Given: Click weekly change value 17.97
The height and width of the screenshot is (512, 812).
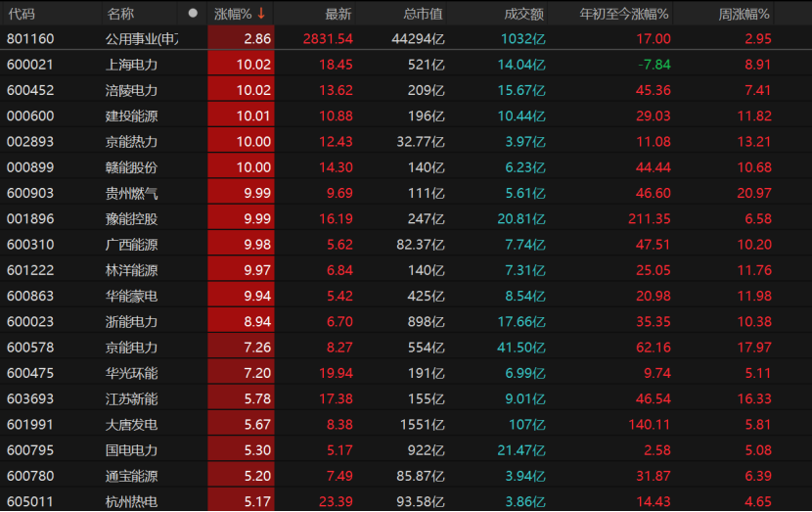Looking at the screenshot, I should [754, 348].
